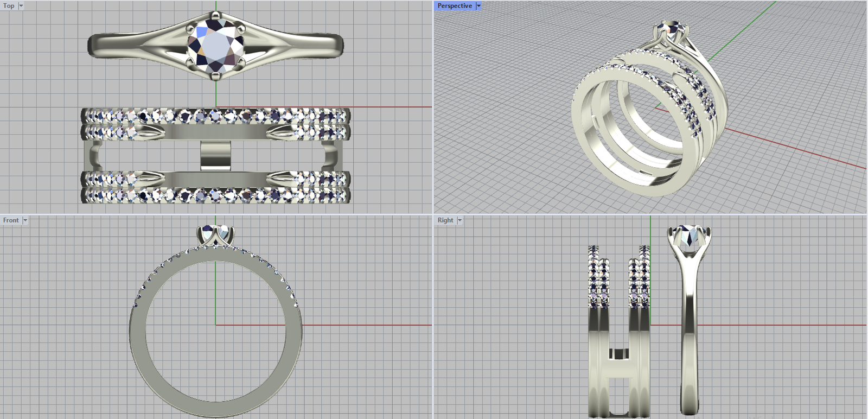Open the Top viewport dropdown arrow
Image resolution: width=868 pixels, height=419 pixels.
click(21, 6)
